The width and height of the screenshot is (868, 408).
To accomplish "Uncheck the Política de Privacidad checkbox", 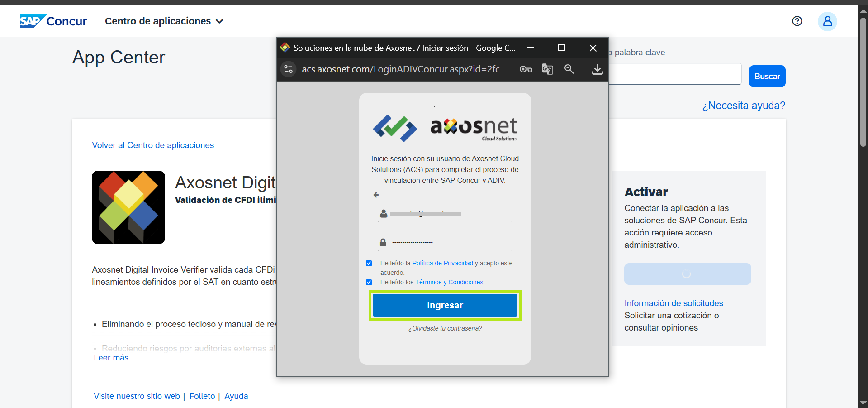I will pyautogui.click(x=369, y=264).
